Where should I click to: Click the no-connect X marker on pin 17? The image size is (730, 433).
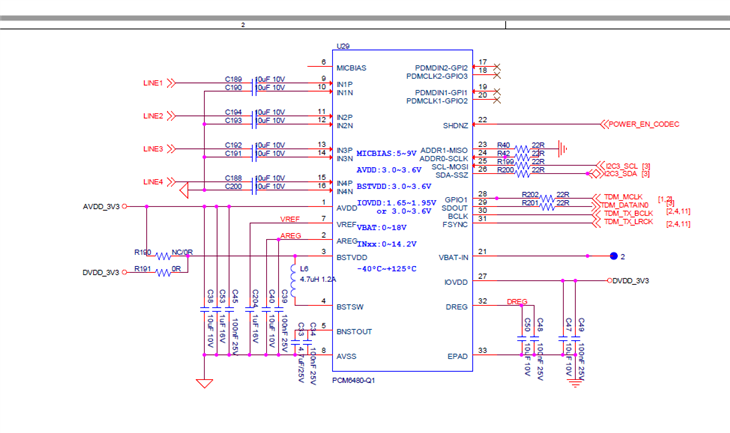click(x=497, y=67)
